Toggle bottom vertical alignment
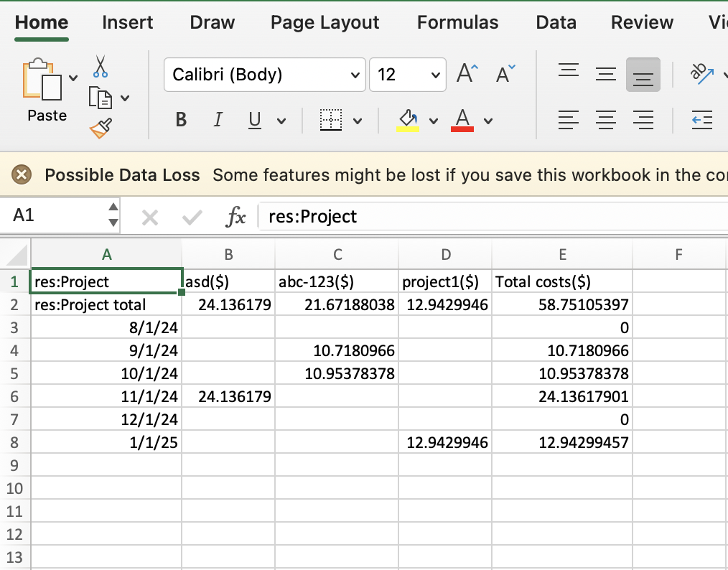Image resolution: width=728 pixels, height=570 pixels. tap(643, 74)
